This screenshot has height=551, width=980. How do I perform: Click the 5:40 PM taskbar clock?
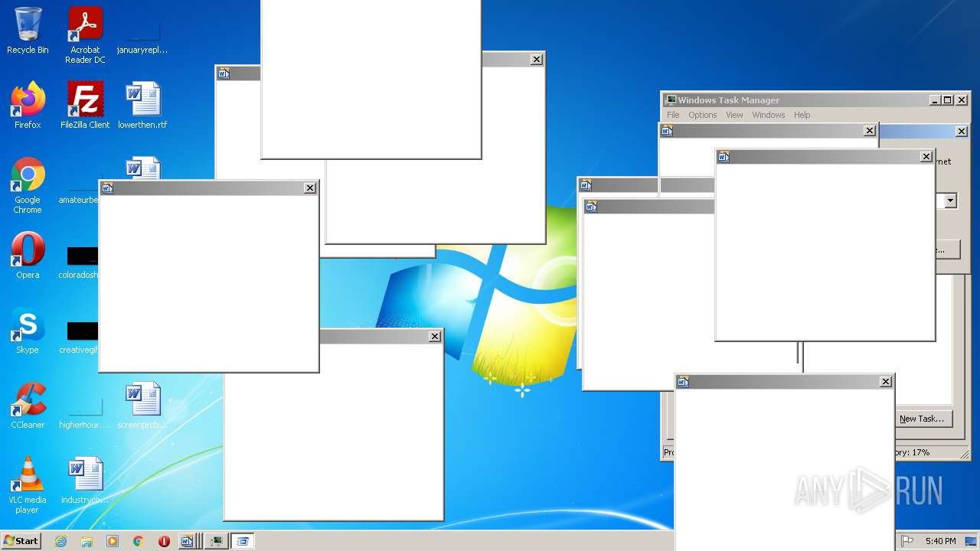(x=940, y=541)
